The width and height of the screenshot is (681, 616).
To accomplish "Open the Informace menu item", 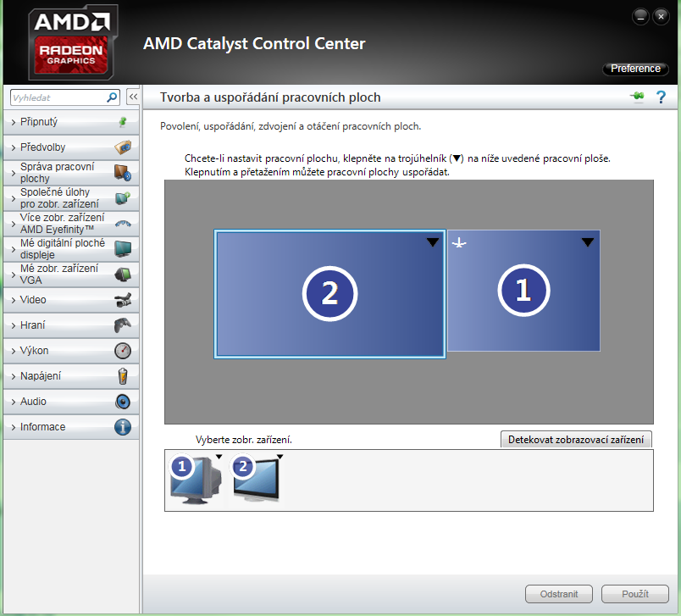I will (x=71, y=427).
